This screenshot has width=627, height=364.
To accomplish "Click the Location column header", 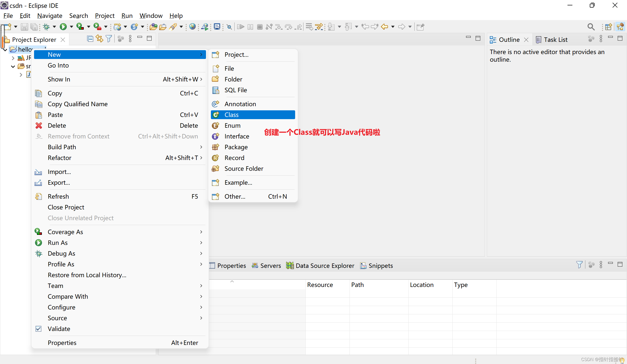I will click(430, 285).
